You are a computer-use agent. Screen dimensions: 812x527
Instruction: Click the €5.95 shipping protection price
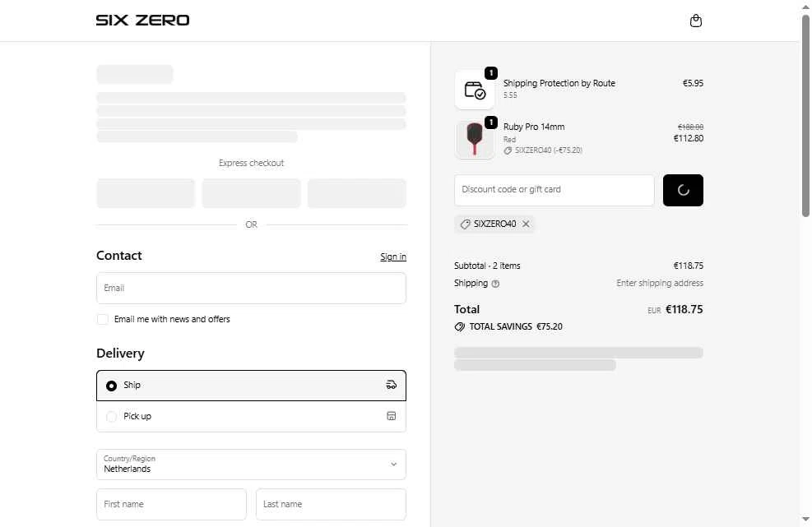point(693,83)
